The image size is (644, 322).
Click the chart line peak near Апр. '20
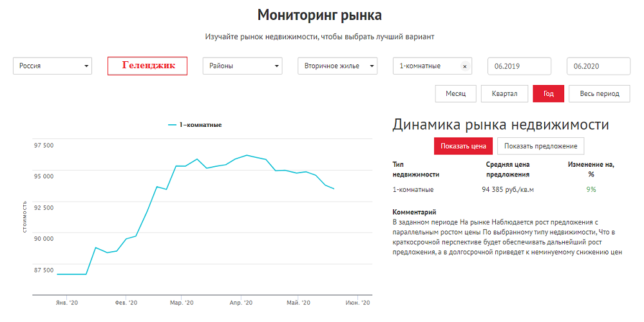coord(247,155)
